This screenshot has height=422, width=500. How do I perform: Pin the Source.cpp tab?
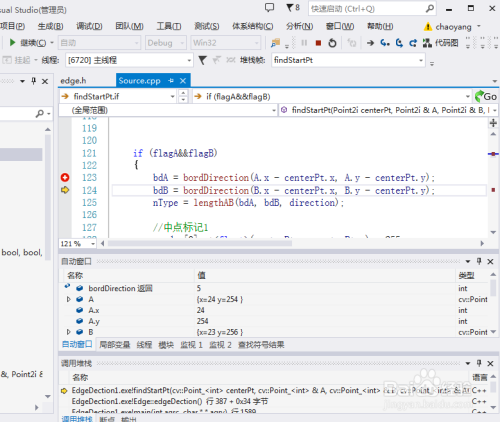[171, 81]
